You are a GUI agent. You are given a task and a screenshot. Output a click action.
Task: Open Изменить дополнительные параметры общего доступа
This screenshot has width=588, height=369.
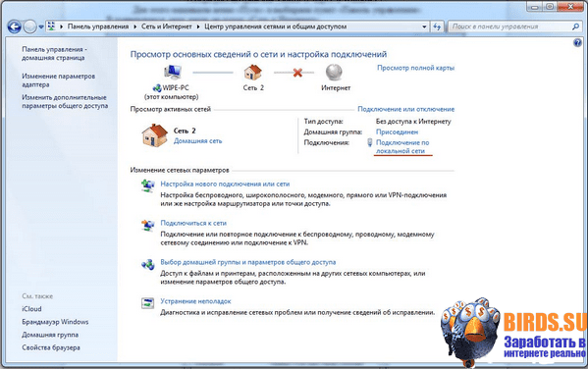[65, 102]
